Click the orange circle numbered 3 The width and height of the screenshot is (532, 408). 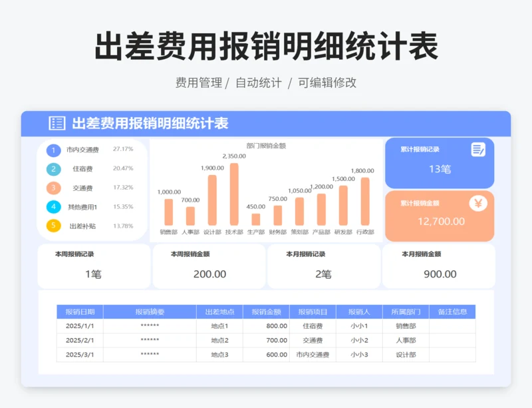coord(53,188)
